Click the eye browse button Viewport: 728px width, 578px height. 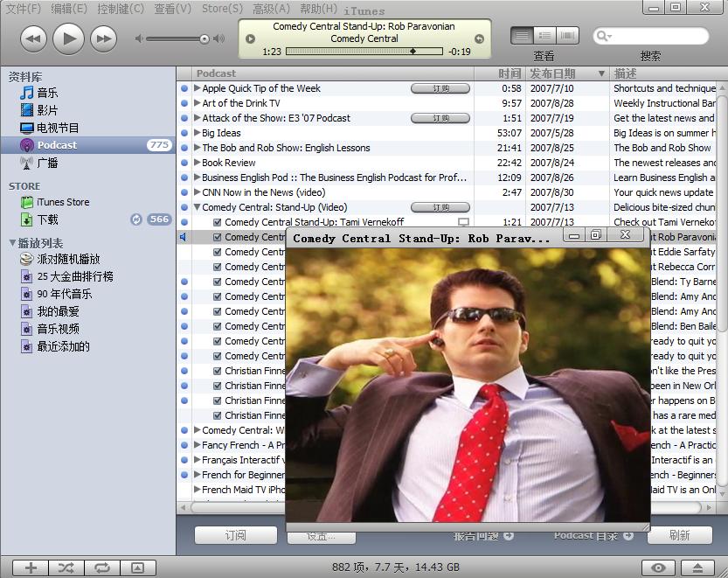658,568
